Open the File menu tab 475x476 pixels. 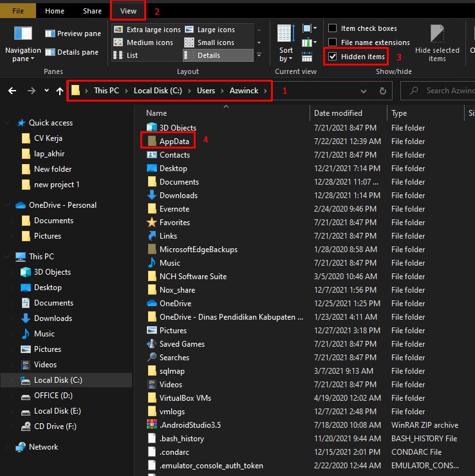pos(18,11)
